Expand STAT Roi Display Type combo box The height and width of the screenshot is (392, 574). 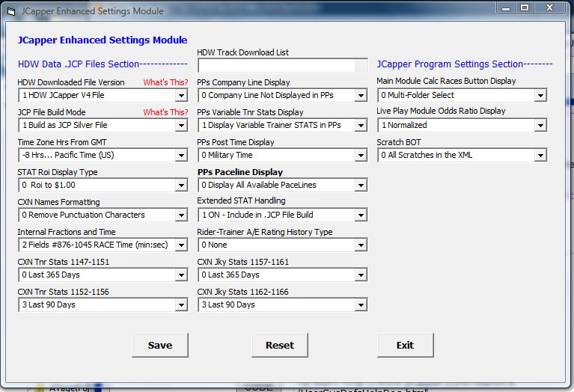pyautogui.click(x=181, y=186)
